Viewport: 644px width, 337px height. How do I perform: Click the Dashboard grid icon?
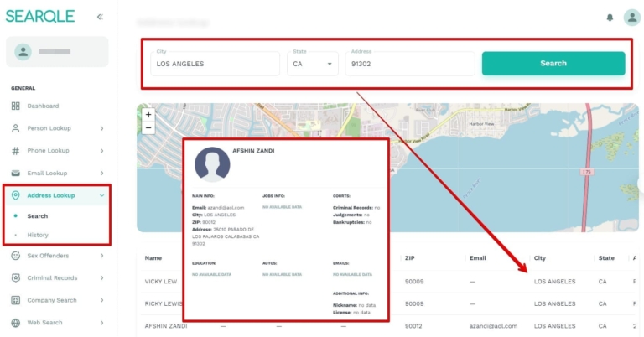16,106
